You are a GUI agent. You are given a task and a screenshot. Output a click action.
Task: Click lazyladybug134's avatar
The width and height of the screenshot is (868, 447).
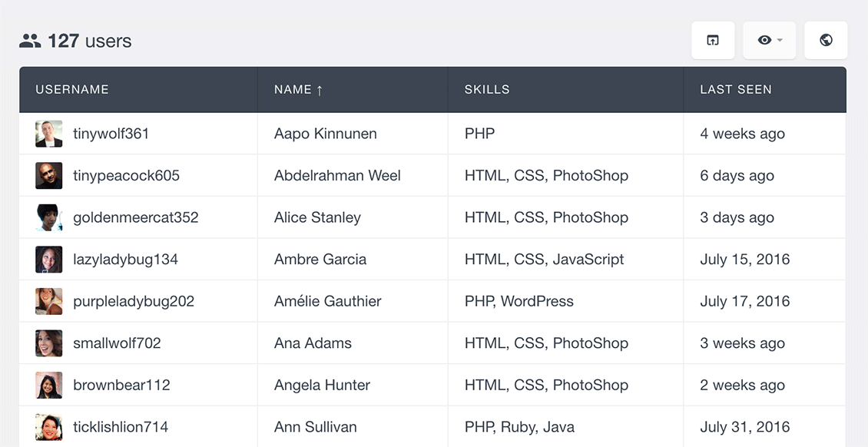point(48,260)
